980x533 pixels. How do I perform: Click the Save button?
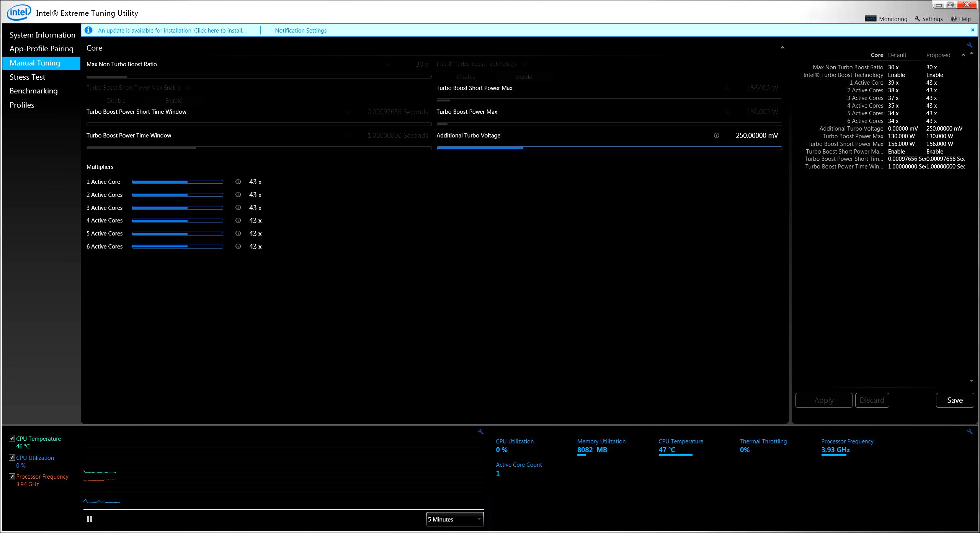click(x=954, y=400)
